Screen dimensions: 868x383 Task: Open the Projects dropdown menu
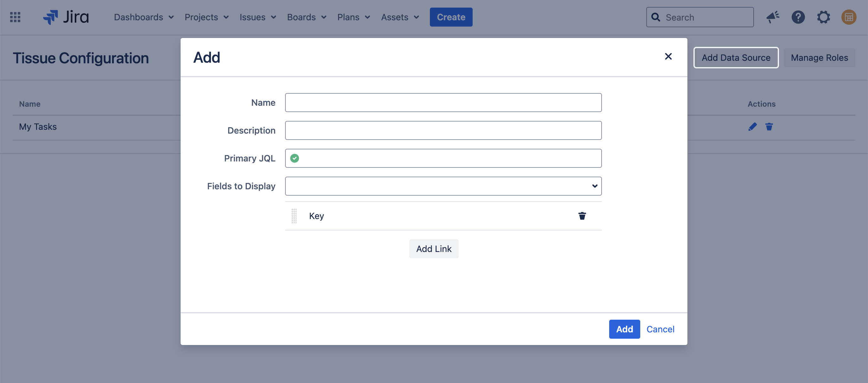coord(207,17)
